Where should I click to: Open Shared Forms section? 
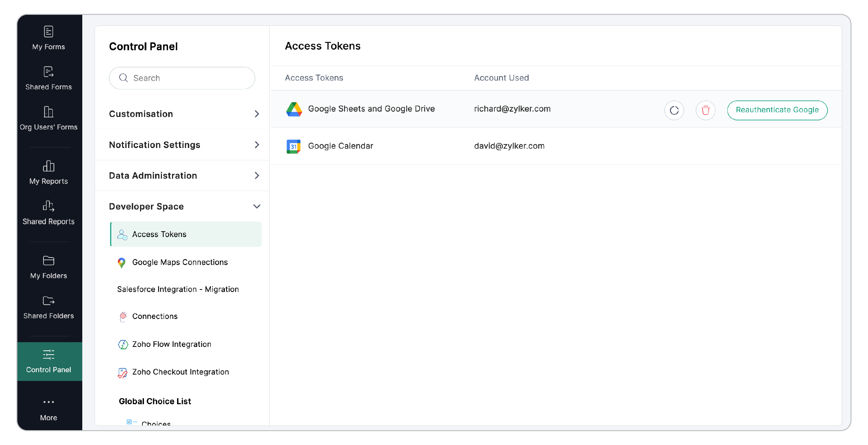point(49,78)
